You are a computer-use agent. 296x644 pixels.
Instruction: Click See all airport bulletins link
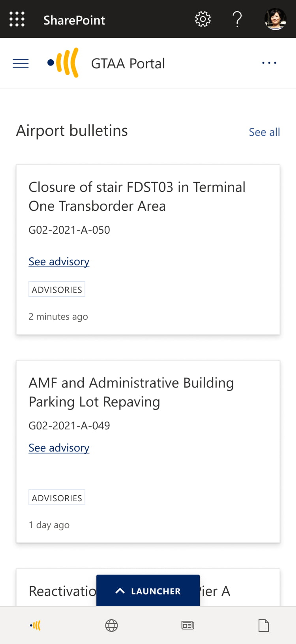tap(264, 132)
